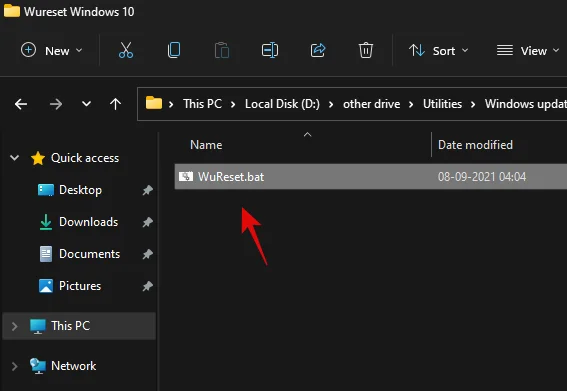Screen dimensions: 567x391
Task: Click date 08-09-2021 04:04 cell
Action: (482, 177)
